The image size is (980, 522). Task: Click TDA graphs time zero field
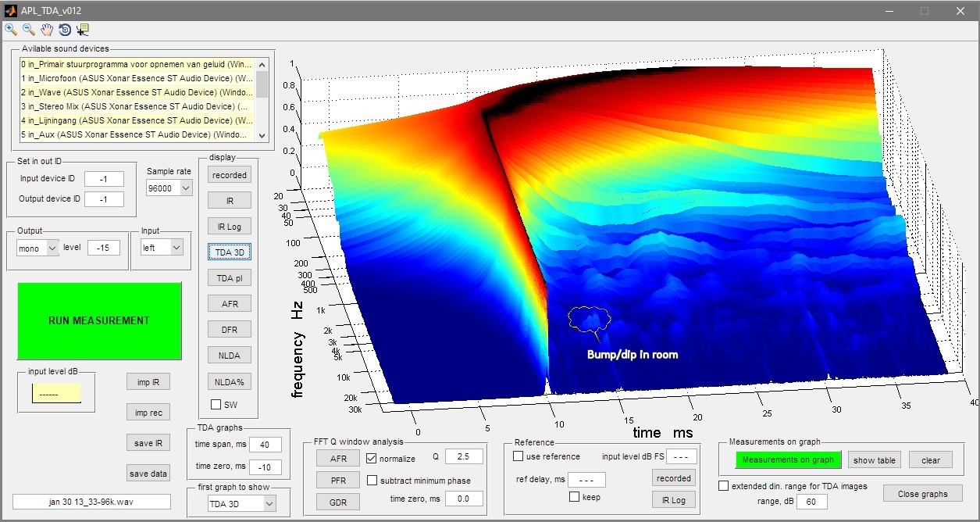click(x=265, y=467)
